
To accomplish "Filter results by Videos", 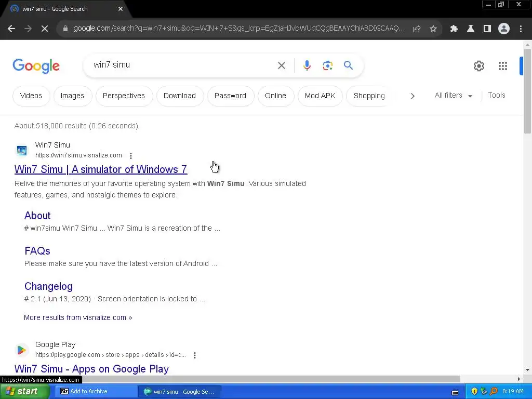I will tap(31, 96).
